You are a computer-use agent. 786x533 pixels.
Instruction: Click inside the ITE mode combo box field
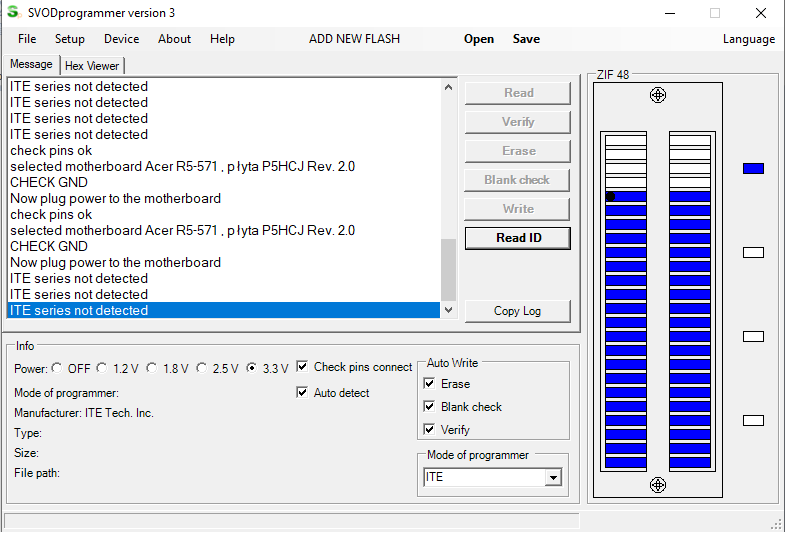click(484, 477)
